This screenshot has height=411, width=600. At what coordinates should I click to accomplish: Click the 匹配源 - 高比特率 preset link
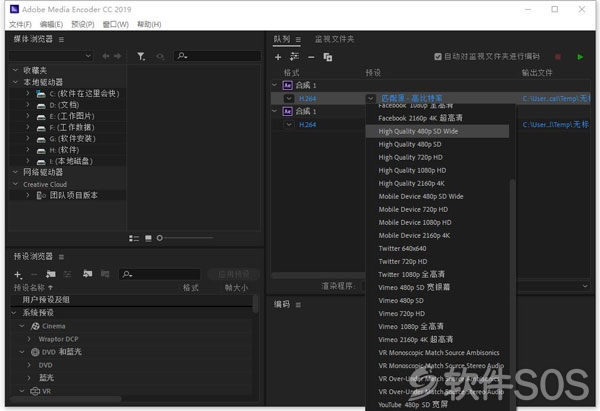tap(411, 98)
